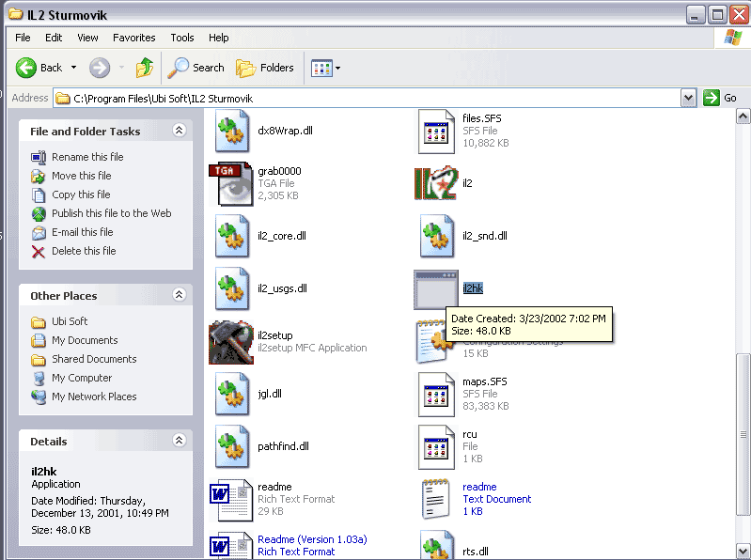Viewport: 751px width, 560px height.
Task: Click the pathfind.dll file name
Action: [283, 446]
